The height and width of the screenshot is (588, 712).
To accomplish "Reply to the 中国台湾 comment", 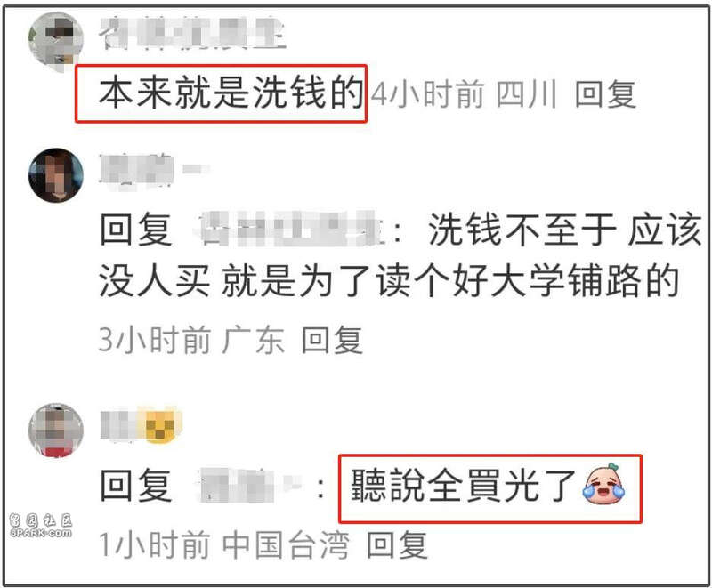I will (397, 545).
